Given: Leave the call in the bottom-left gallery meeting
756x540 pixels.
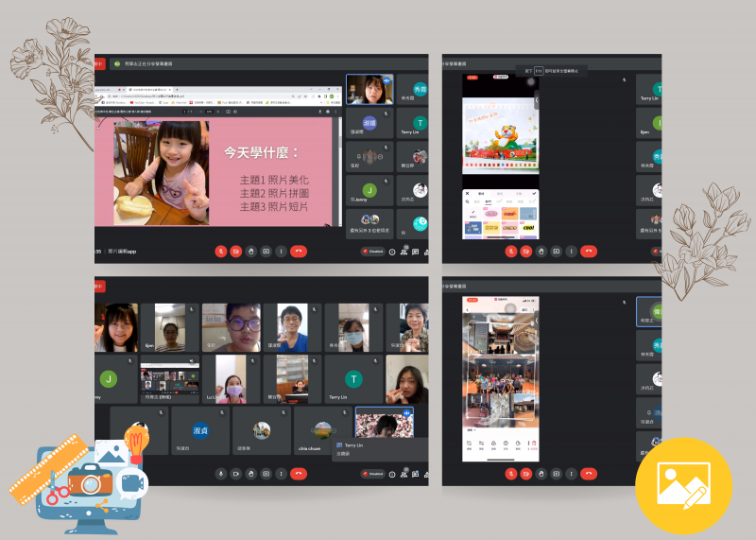Looking at the screenshot, I should tap(299, 473).
